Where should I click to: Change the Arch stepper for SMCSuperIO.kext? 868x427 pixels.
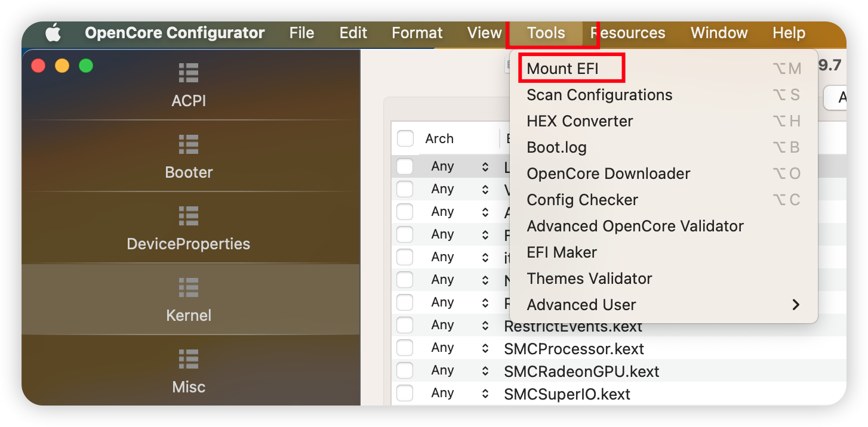pyautogui.click(x=485, y=393)
